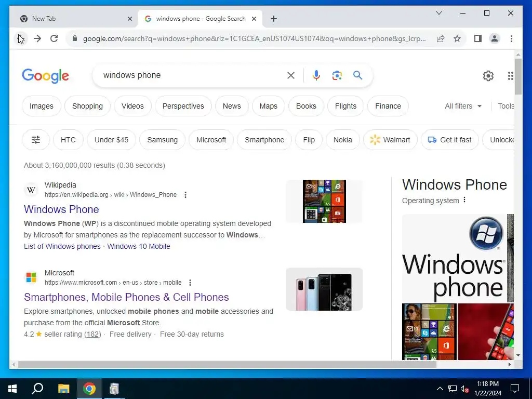Apply the Walmart filter chip
Screen dimensions: 532x399
(390, 140)
